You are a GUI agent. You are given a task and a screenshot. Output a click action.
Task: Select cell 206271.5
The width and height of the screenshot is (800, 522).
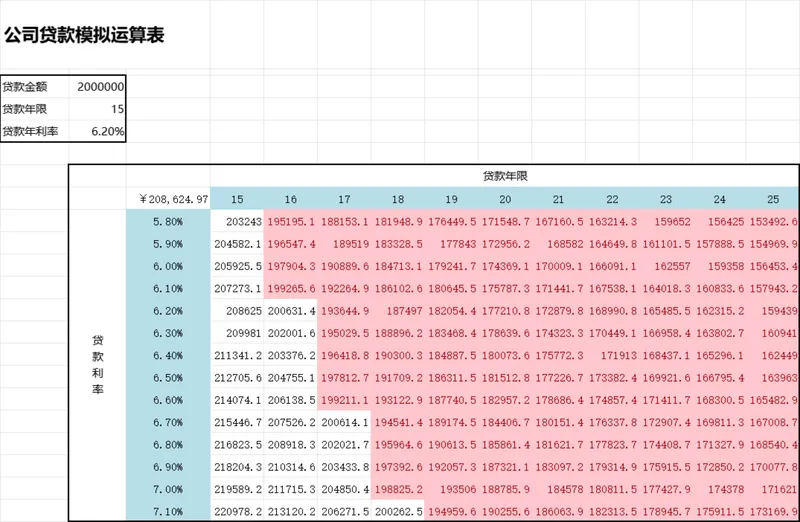344,511
